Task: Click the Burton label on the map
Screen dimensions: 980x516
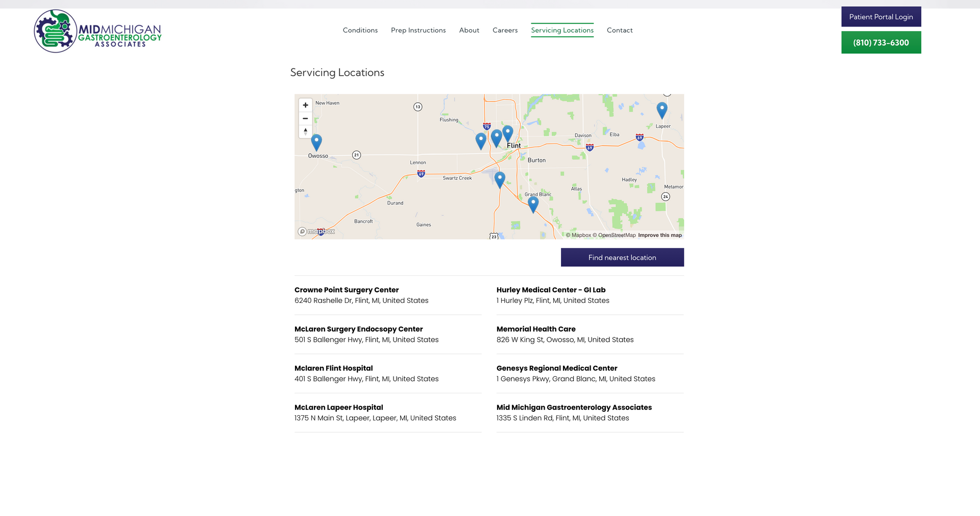Action: pyautogui.click(x=537, y=160)
